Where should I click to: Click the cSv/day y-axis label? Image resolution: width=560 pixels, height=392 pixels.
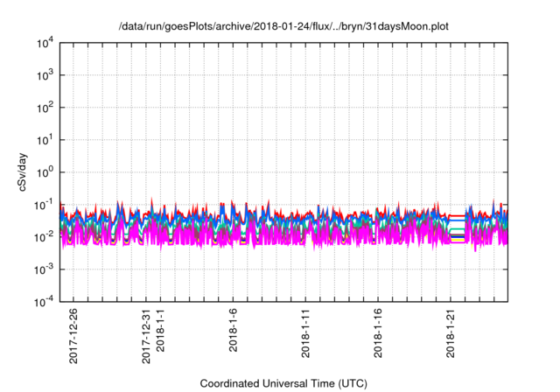pos(21,172)
